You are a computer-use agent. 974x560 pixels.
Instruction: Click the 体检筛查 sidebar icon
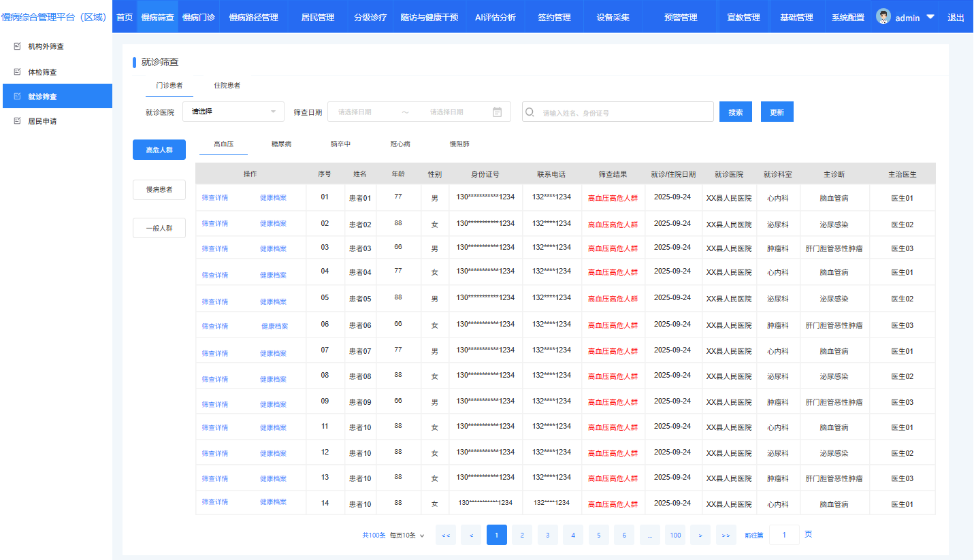(18, 71)
